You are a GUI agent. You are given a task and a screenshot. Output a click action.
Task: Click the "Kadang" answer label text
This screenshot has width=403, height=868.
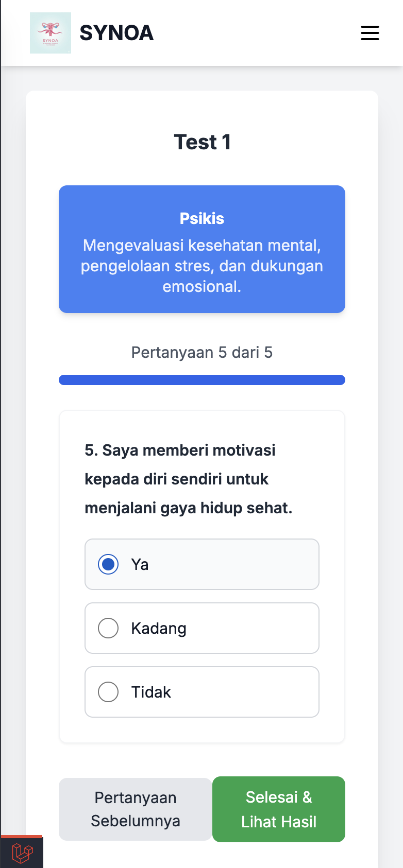coord(159,629)
